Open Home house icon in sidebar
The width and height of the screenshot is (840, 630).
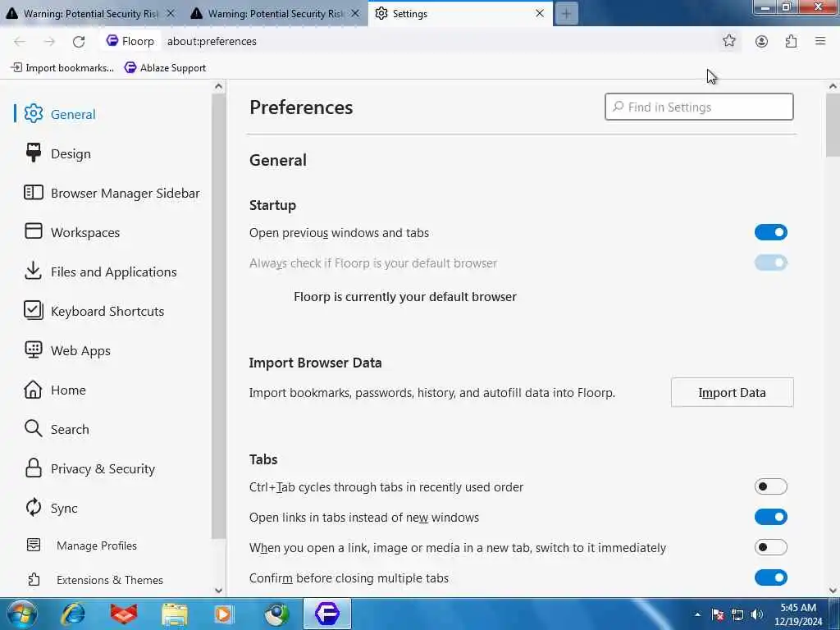tap(33, 390)
